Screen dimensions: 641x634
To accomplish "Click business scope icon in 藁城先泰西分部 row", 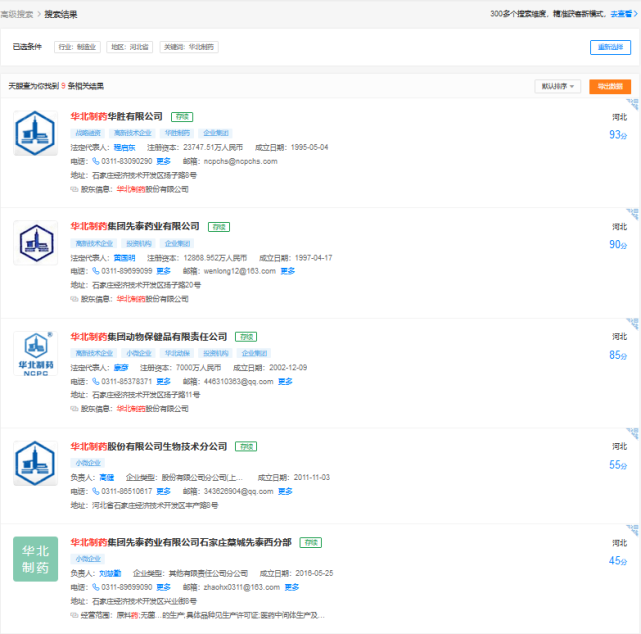I will (74, 615).
